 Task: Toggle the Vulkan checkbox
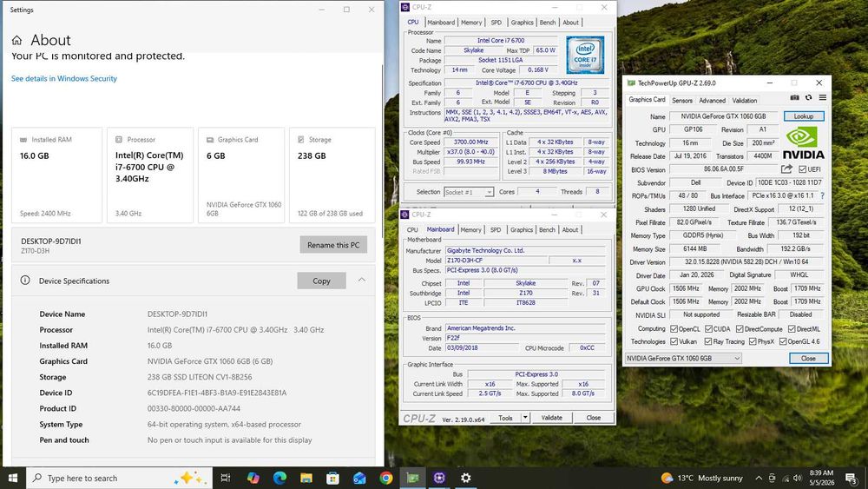click(674, 341)
